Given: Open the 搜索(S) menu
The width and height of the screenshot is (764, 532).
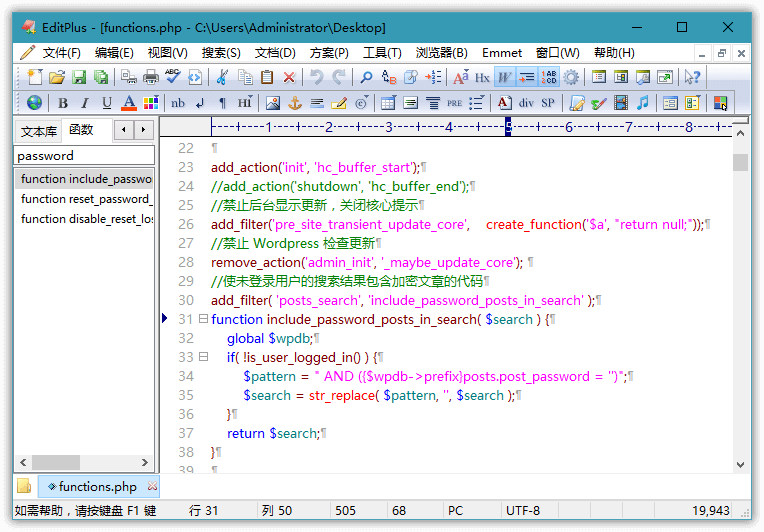Looking at the screenshot, I should tap(221, 52).
